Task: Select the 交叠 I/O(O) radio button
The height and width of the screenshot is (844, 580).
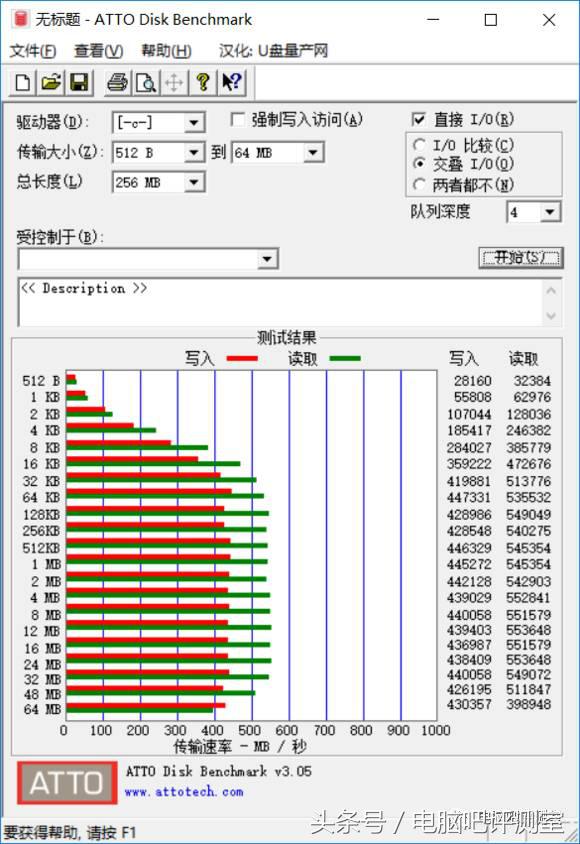Action: (x=419, y=163)
